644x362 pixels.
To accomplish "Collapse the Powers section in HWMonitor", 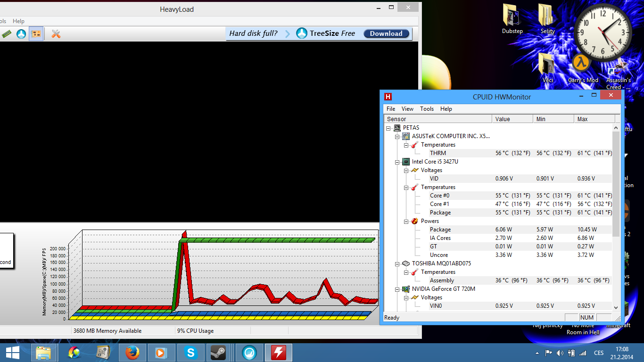I will (x=406, y=221).
